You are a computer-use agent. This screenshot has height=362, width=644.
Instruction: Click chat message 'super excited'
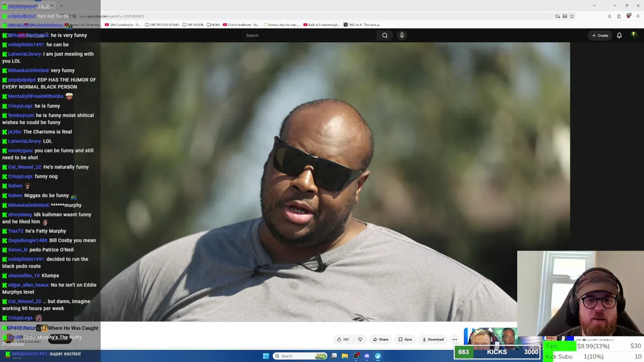click(x=65, y=353)
